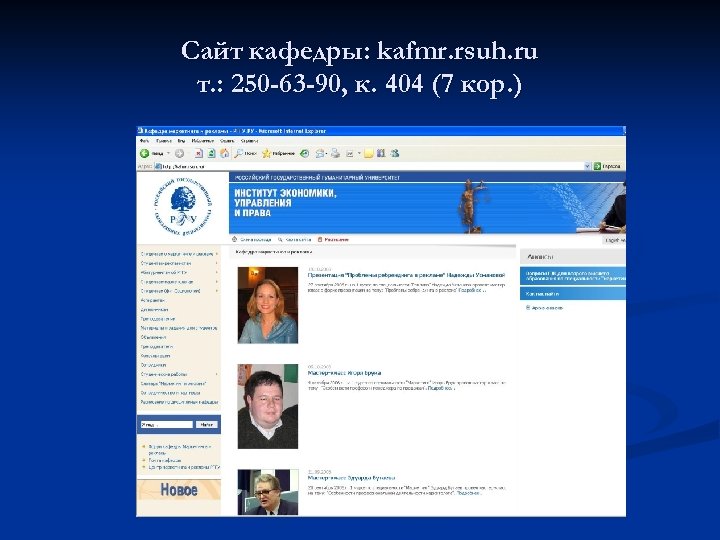
Task: Click the two-line blue announcement box under Анонсы
Action: point(573,276)
